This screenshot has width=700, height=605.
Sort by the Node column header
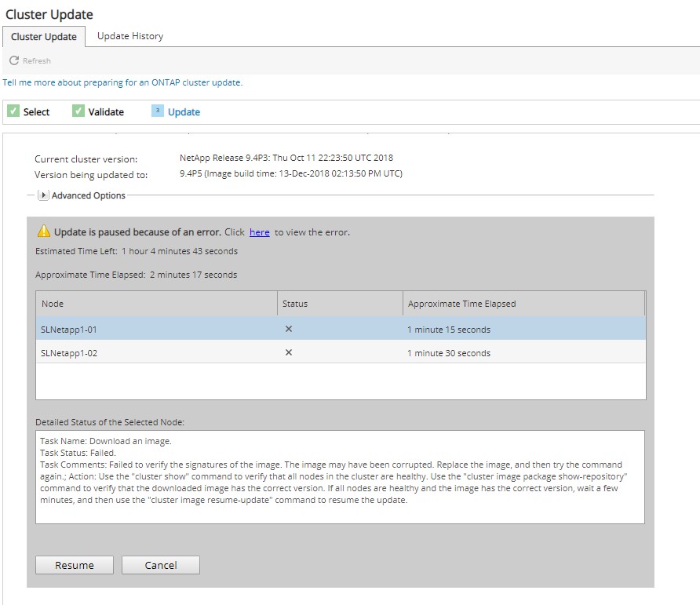(157, 304)
